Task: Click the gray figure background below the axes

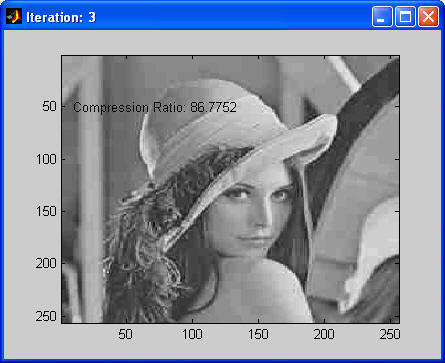Action: pos(222,350)
